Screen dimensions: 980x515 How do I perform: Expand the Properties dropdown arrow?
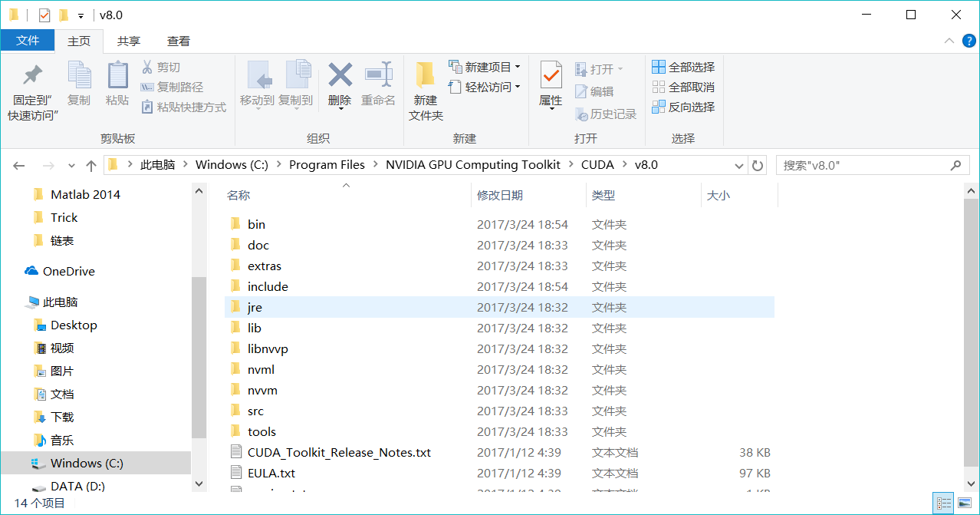(551, 109)
